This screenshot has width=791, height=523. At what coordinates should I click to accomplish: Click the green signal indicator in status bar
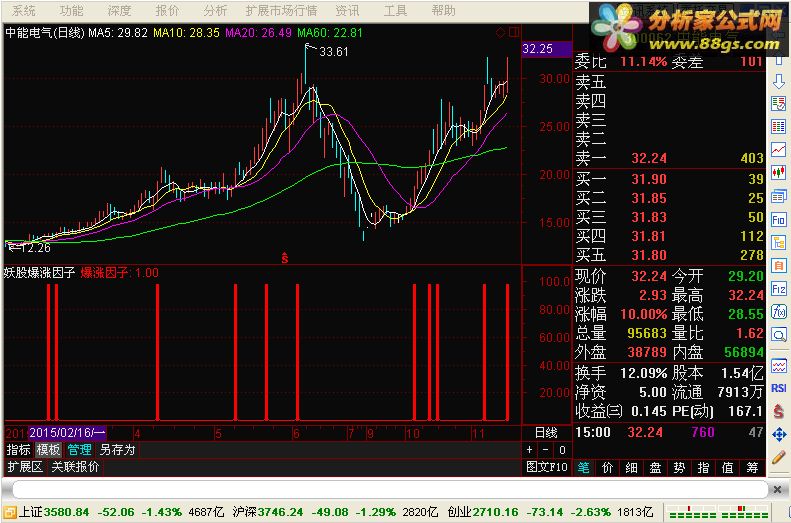click(718, 512)
